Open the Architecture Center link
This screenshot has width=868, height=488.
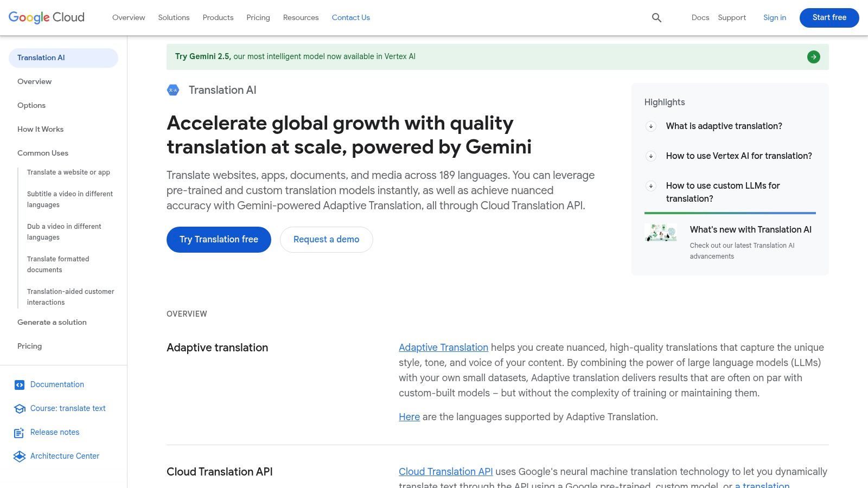[x=65, y=456]
